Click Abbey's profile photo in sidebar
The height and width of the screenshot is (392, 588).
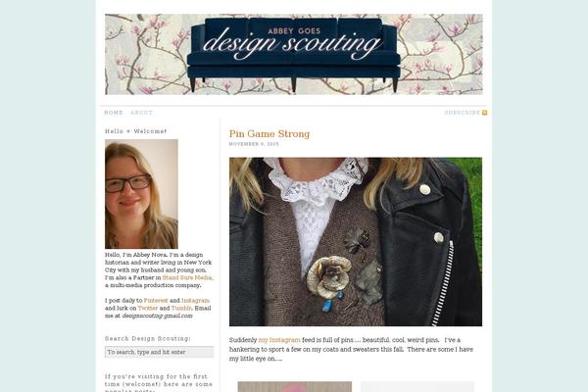pyautogui.click(x=141, y=194)
